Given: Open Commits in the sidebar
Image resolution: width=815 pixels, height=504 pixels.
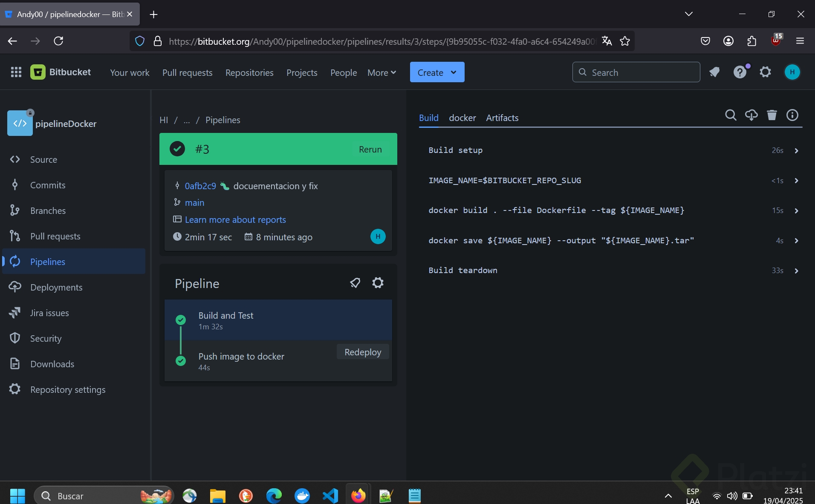Looking at the screenshot, I should [x=74, y=185].
